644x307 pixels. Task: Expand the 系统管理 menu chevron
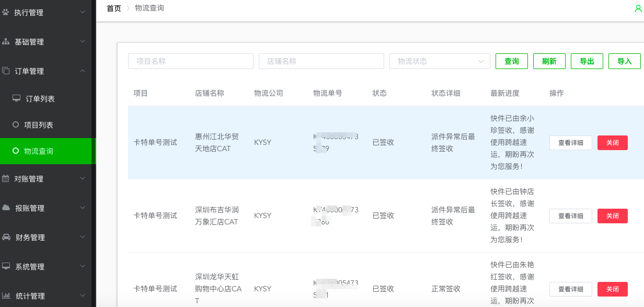82,266
